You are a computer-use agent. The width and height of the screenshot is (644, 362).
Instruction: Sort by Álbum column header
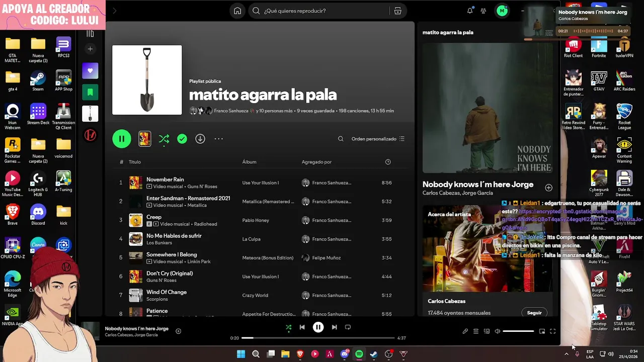(249, 162)
